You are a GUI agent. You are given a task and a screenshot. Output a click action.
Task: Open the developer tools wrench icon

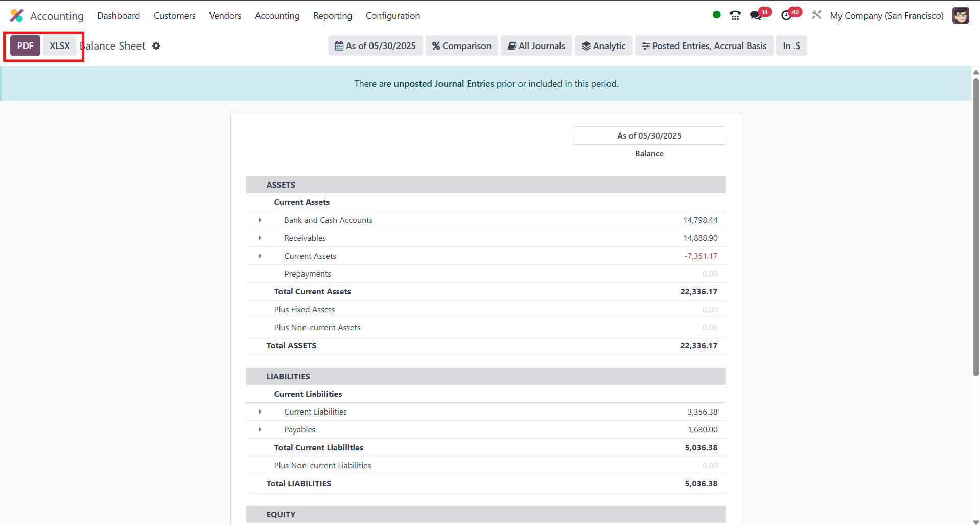816,15
